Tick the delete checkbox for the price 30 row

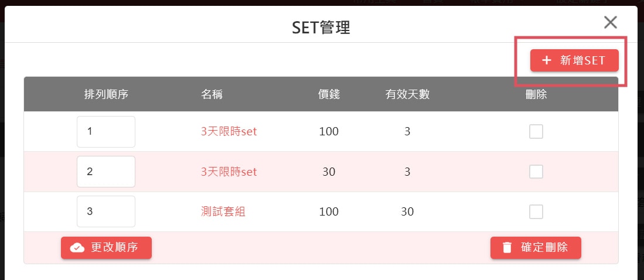coord(536,172)
